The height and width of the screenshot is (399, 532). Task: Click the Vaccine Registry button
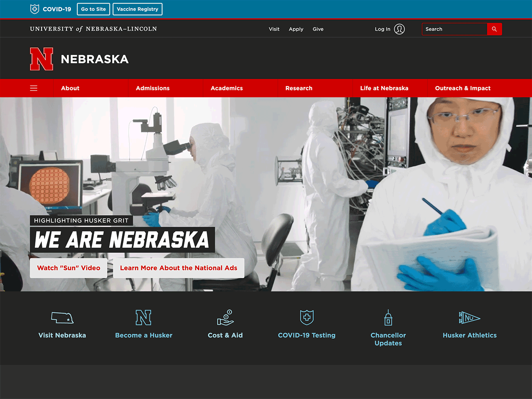(x=138, y=9)
